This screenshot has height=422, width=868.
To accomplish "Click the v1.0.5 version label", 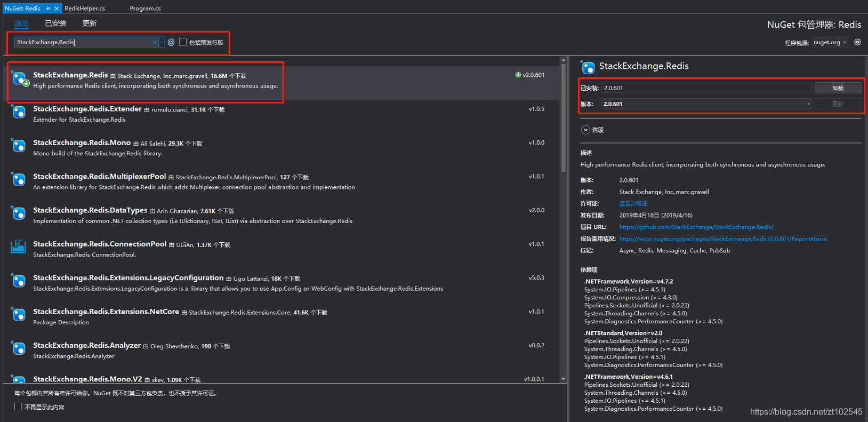I will [x=536, y=109].
